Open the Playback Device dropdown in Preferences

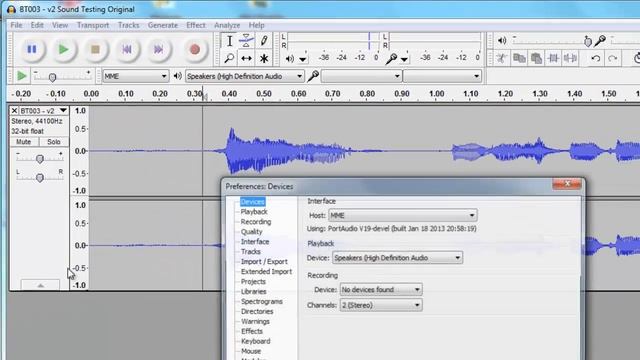(x=397, y=258)
